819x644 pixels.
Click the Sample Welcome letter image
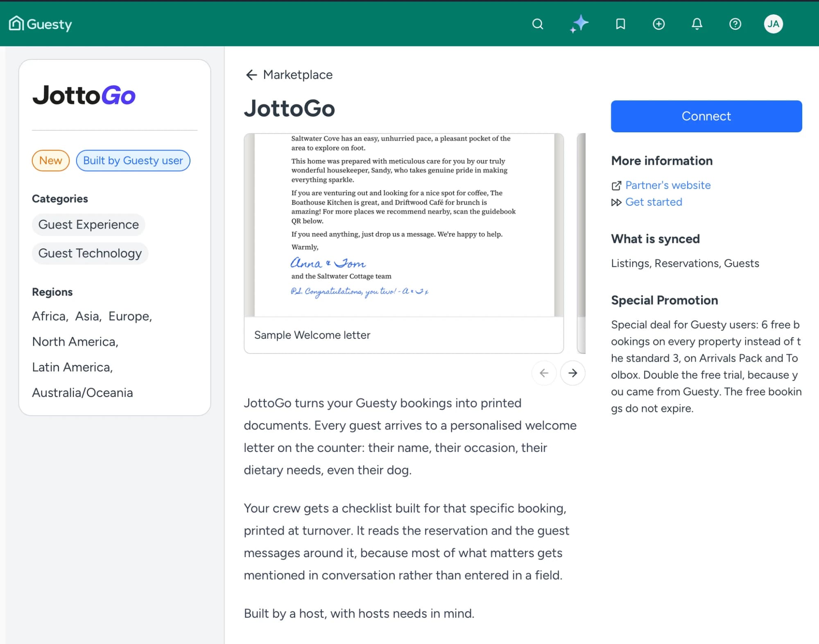click(404, 225)
